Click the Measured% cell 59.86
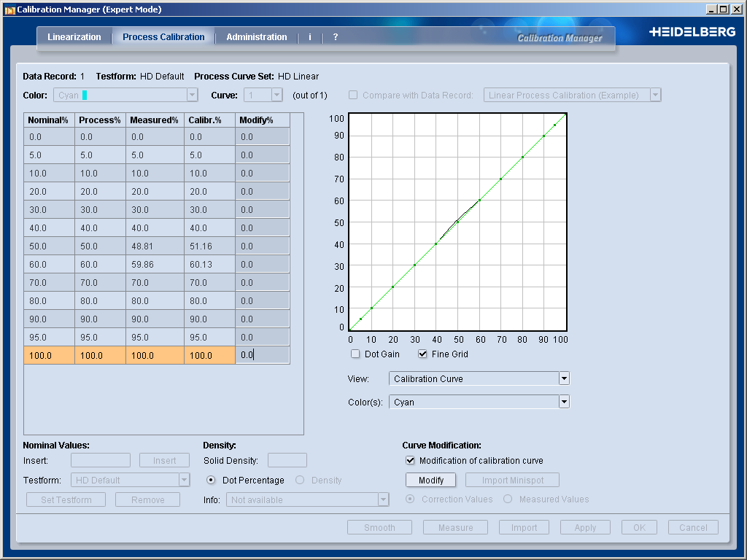The height and width of the screenshot is (560, 747). (x=155, y=264)
